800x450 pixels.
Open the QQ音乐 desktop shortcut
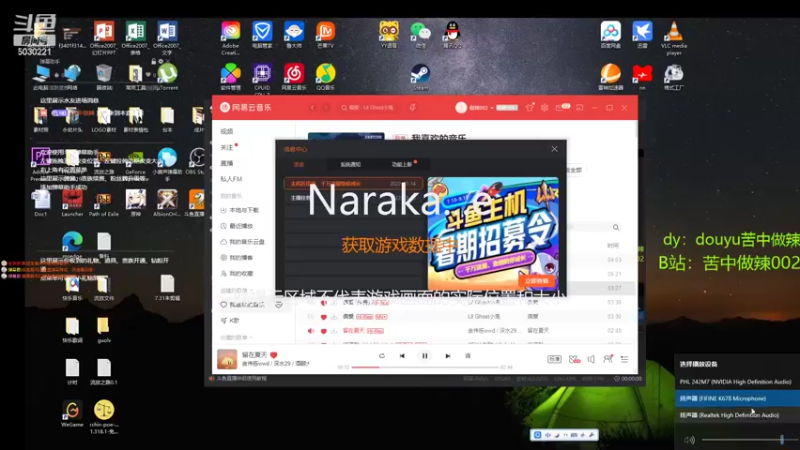click(x=325, y=77)
